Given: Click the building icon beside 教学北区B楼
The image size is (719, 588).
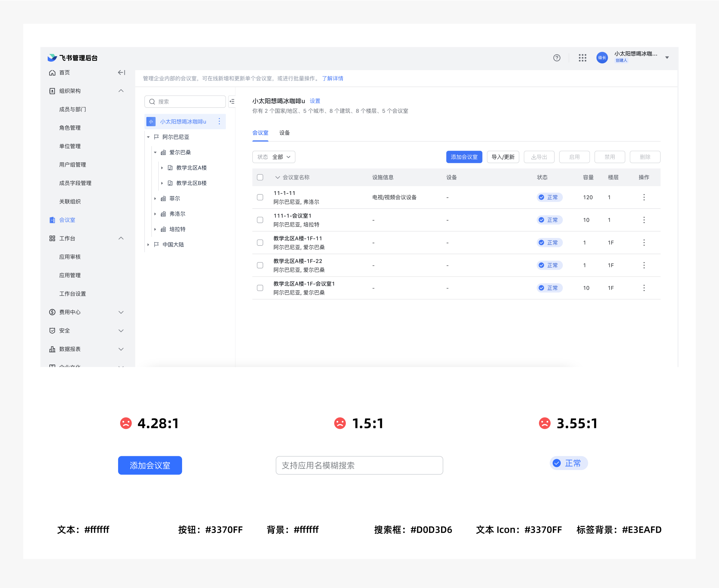Looking at the screenshot, I should tap(170, 183).
